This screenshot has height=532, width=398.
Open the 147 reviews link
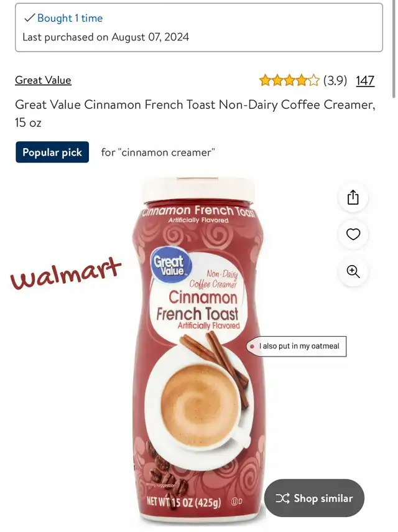coord(365,80)
